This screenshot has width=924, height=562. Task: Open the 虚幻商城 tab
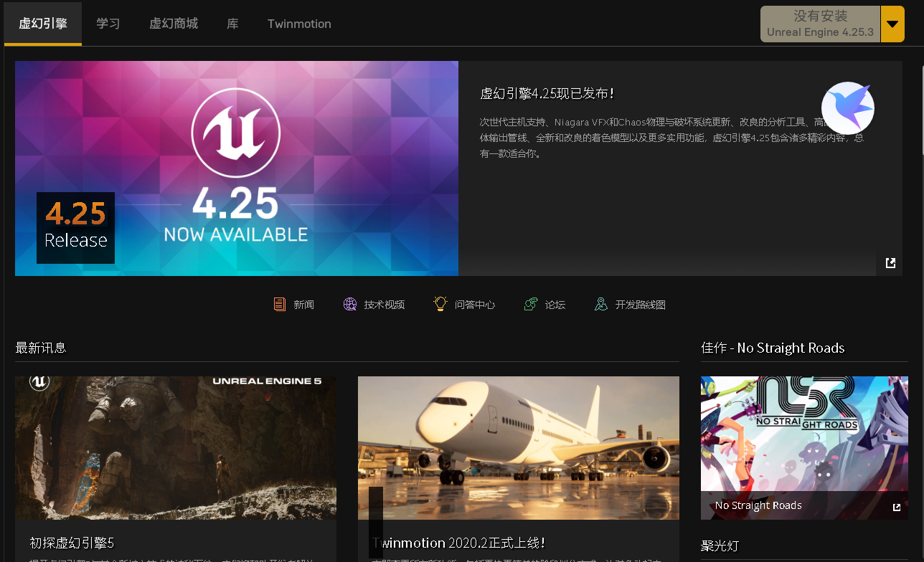pos(174,24)
